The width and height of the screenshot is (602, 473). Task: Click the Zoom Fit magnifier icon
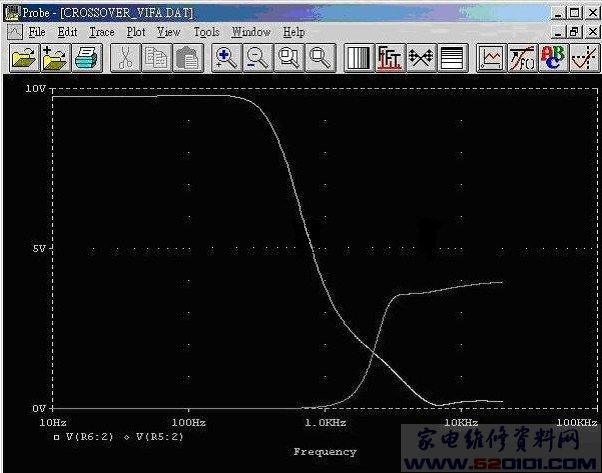point(321,58)
